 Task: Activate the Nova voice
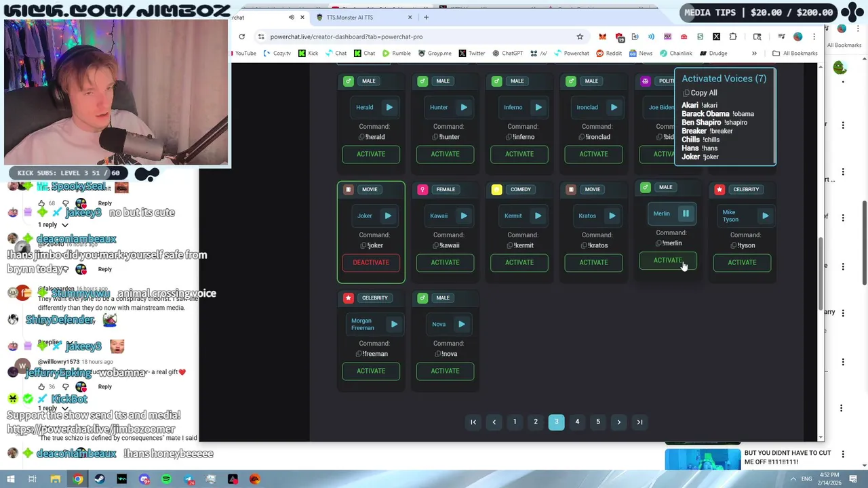[x=445, y=371]
